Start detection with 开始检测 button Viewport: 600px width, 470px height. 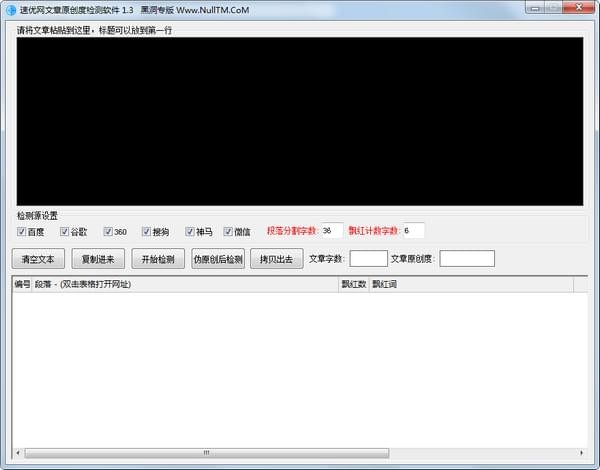(158, 259)
